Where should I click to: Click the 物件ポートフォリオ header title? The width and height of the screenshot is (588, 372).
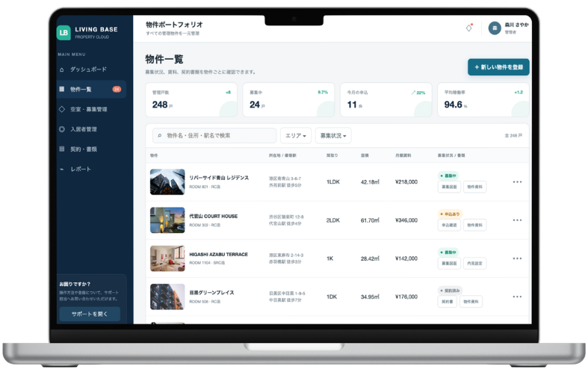click(174, 25)
